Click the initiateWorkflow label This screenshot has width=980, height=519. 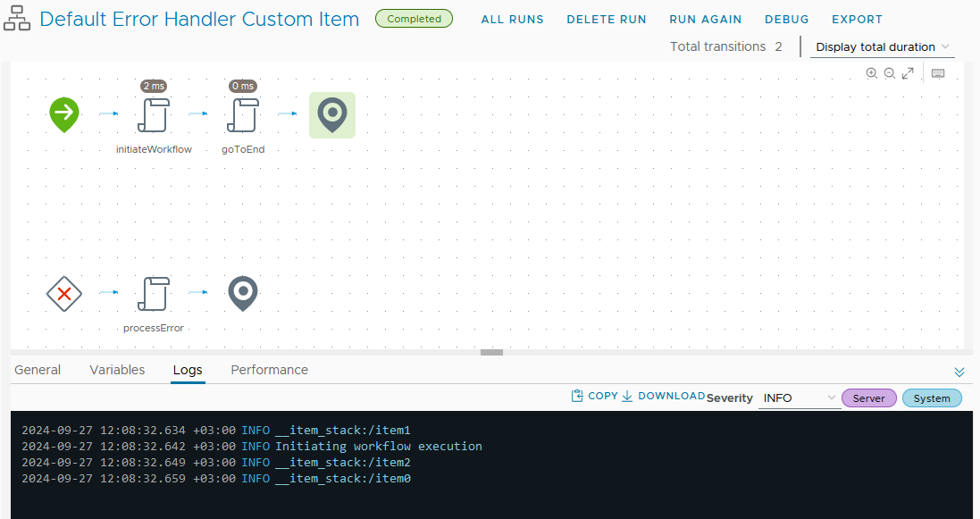[154, 149]
